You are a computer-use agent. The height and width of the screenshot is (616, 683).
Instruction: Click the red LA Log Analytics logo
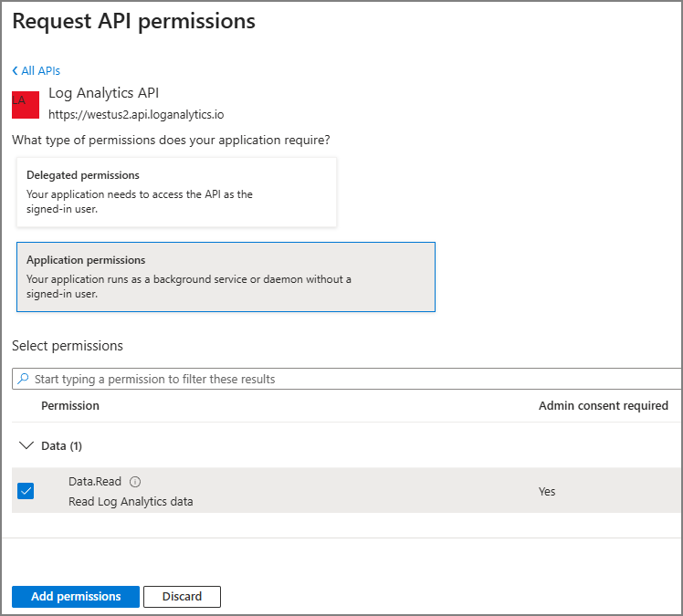[26, 105]
